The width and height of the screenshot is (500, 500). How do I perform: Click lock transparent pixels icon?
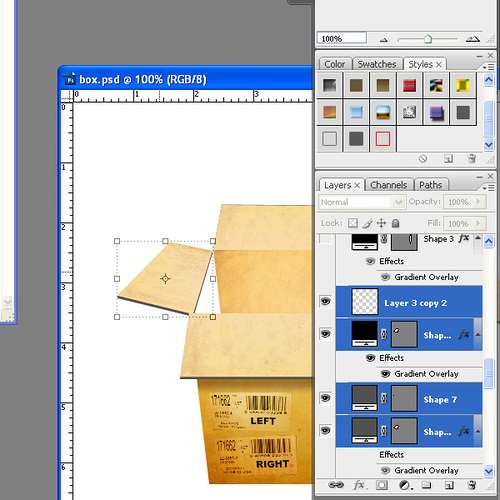tap(353, 223)
